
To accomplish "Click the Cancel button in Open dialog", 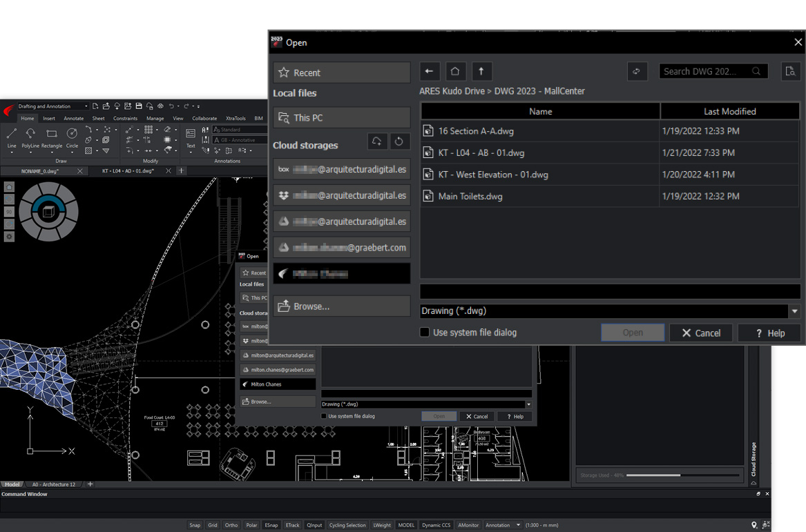I will click(700, 333).
